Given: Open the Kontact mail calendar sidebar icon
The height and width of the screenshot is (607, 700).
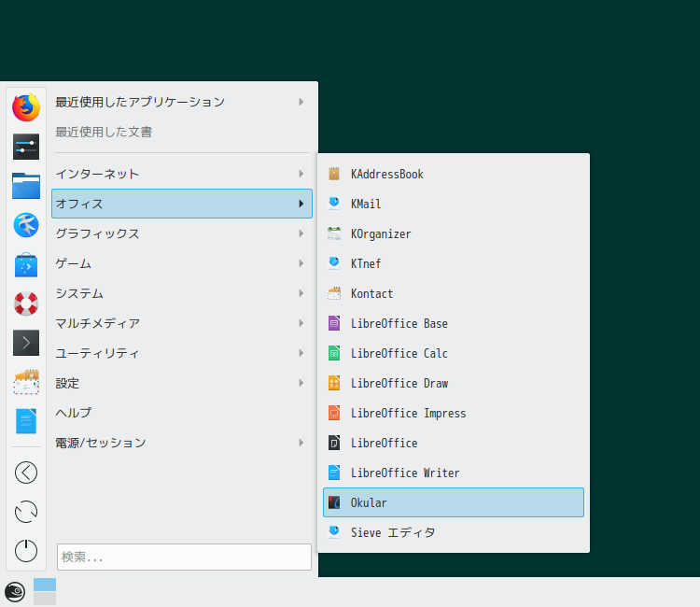Looking at the screenshot, I should (26, 382).
